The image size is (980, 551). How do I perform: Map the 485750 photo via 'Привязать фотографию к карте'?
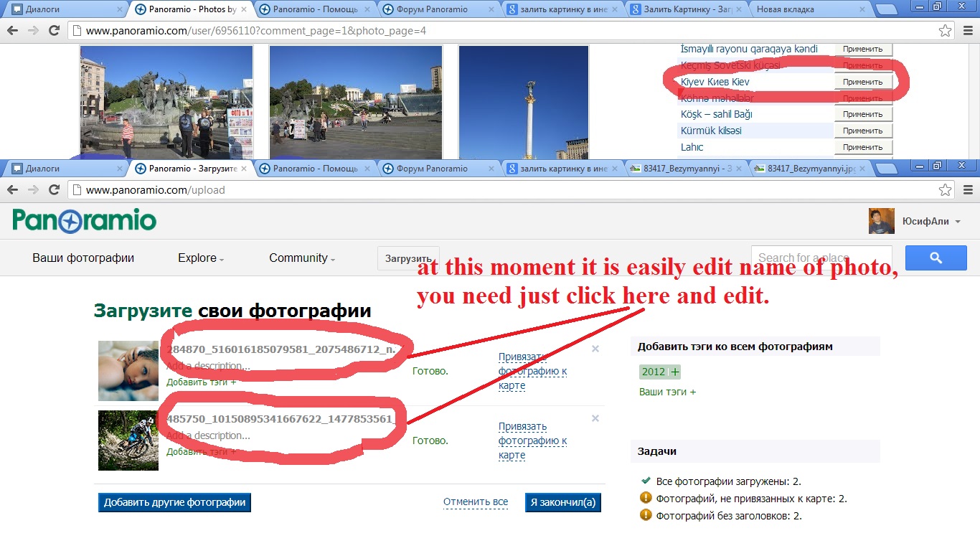(533, 441)
